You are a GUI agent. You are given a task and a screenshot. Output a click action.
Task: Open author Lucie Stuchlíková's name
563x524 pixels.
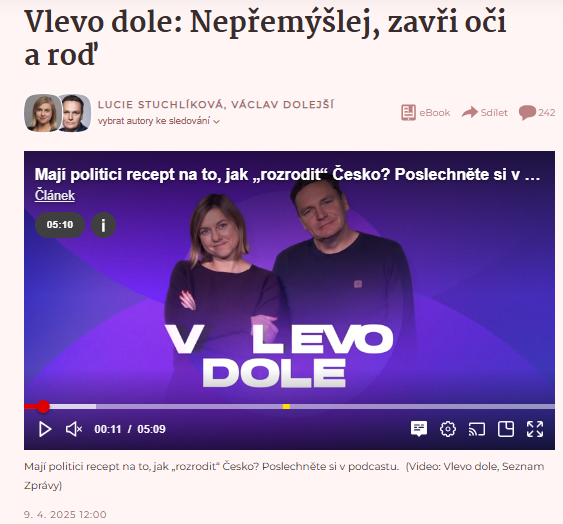[x=160, y=105]
